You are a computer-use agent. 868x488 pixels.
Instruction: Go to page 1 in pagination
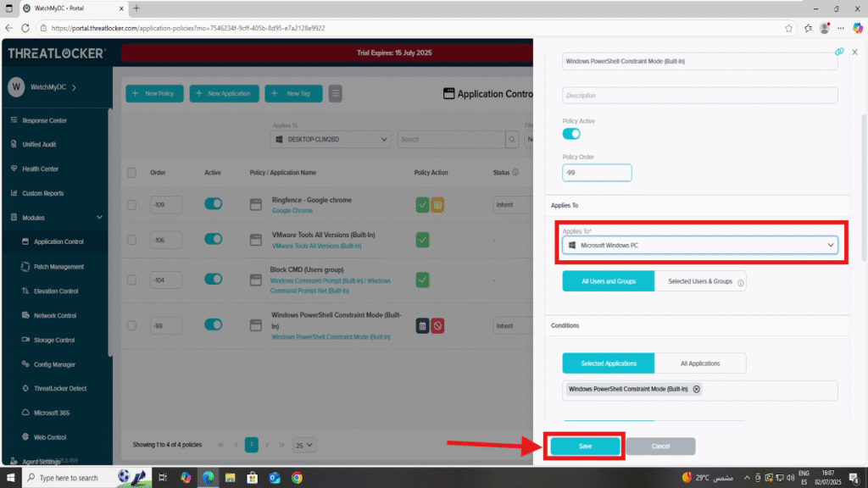(x=251, y=445)
